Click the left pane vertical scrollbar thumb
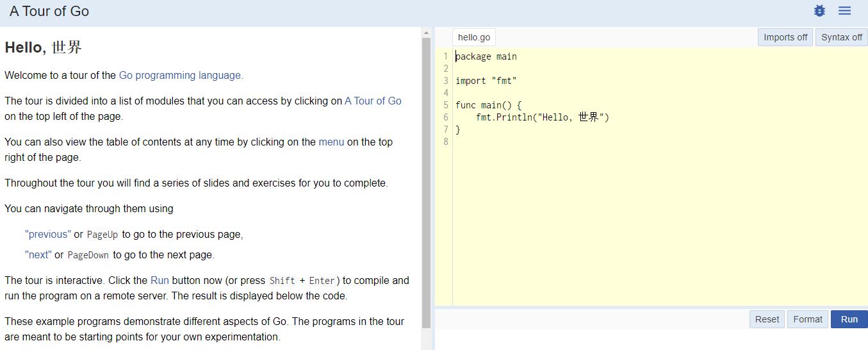Screen dimensions: 868x350 (427, 183)
